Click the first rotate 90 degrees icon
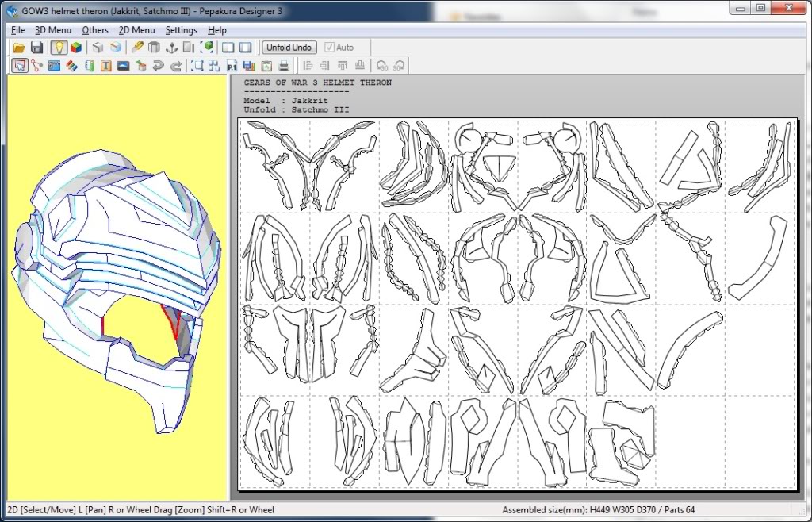 point(382,66)
